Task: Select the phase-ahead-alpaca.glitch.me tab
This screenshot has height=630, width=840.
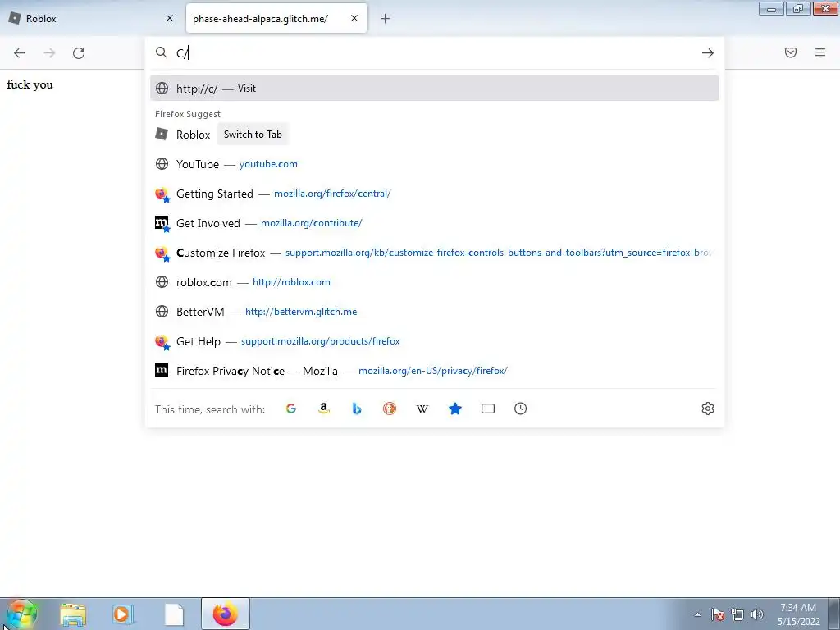Action: [x=276, y=19]
